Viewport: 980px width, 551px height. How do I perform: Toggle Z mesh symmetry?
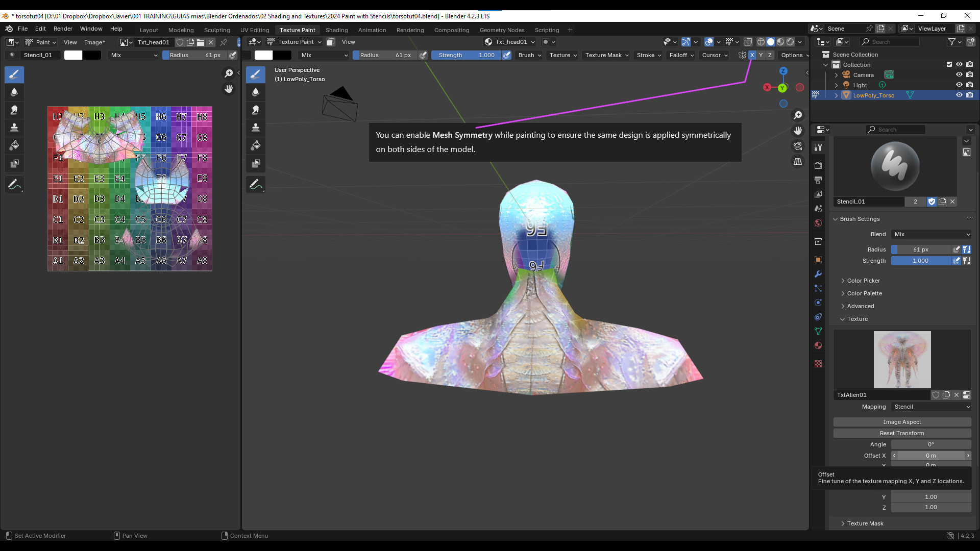click(x=770, y=55)
